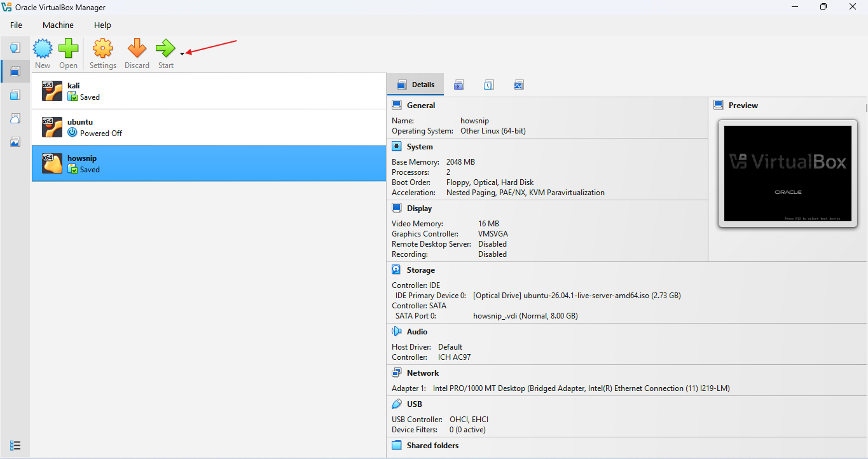Select the highlighted Machines tool in the sidebar
Image resolution: width=868 pixels, height=459 pixels.
pos(15,71)
